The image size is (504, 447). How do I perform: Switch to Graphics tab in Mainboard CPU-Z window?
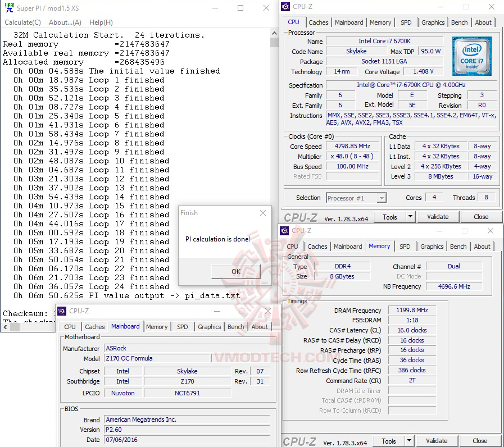coord(209,327)
